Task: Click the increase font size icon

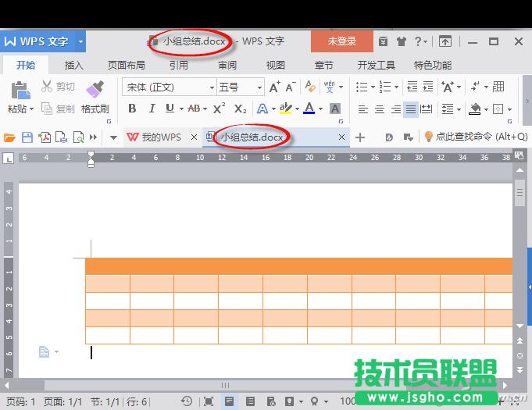Action: 275,87
